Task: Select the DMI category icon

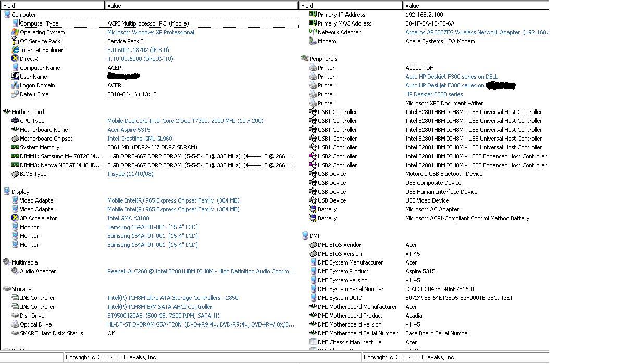Action: [x=304, y=235]
